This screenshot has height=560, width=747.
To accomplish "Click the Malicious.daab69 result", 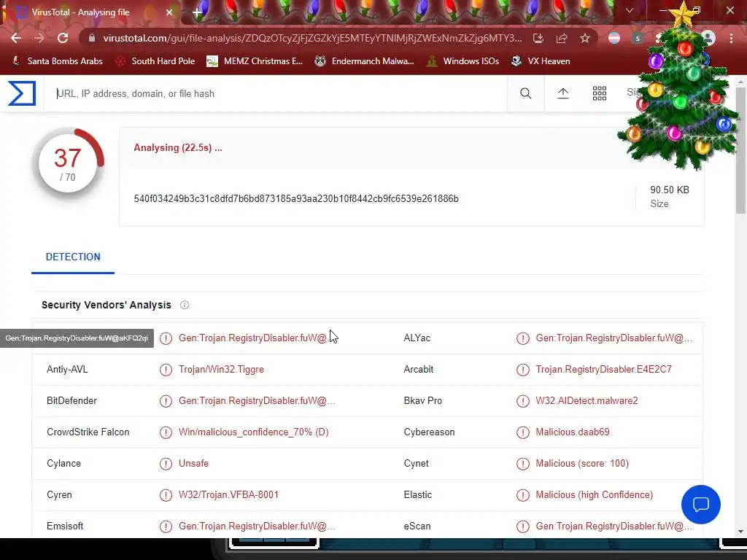I will [572, 432].
